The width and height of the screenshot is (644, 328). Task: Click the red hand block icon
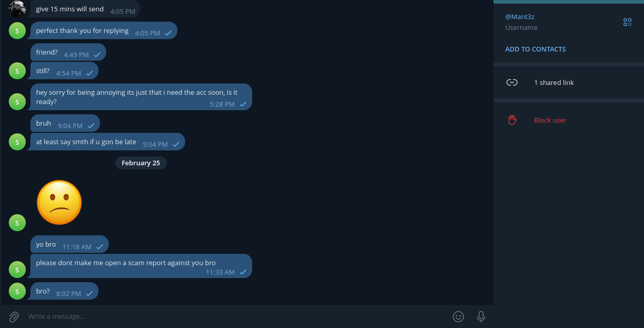click(512, 120)
